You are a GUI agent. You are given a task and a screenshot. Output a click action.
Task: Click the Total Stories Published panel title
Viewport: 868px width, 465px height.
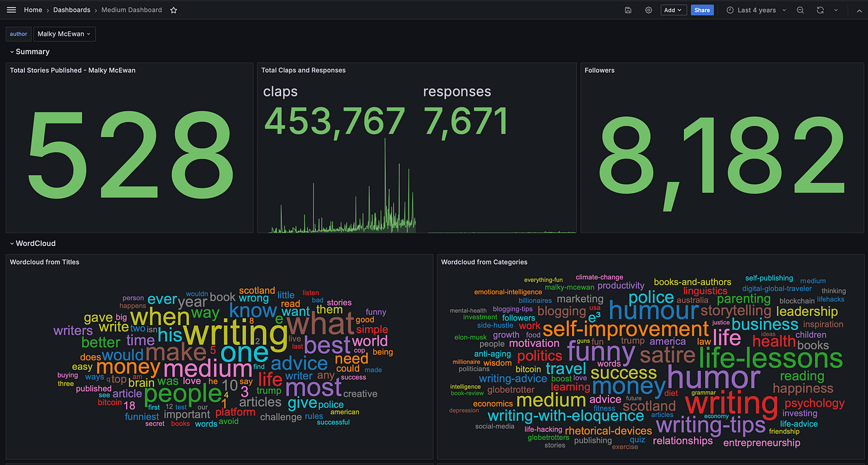pos(73,70)
